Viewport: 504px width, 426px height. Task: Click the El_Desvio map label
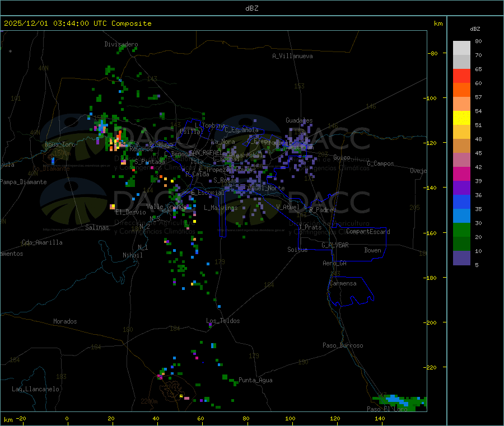tap(130, 212)
